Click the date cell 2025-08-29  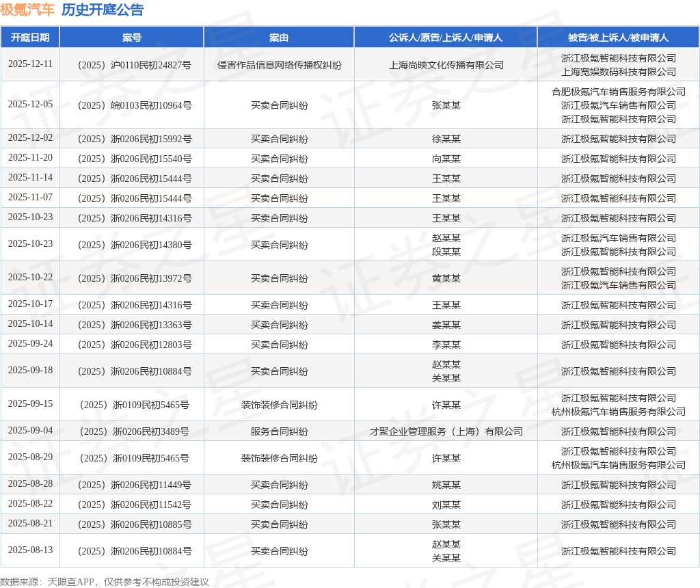pyautogui.click(x=30, y=457)
